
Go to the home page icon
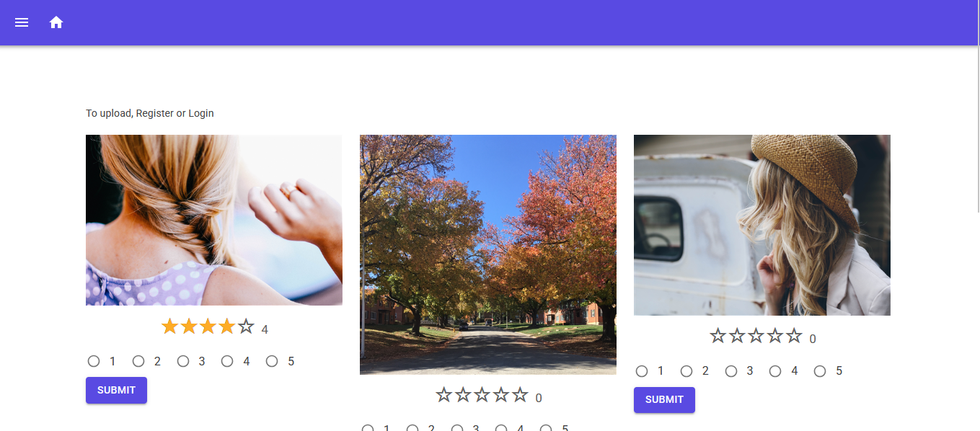[56, 22]
